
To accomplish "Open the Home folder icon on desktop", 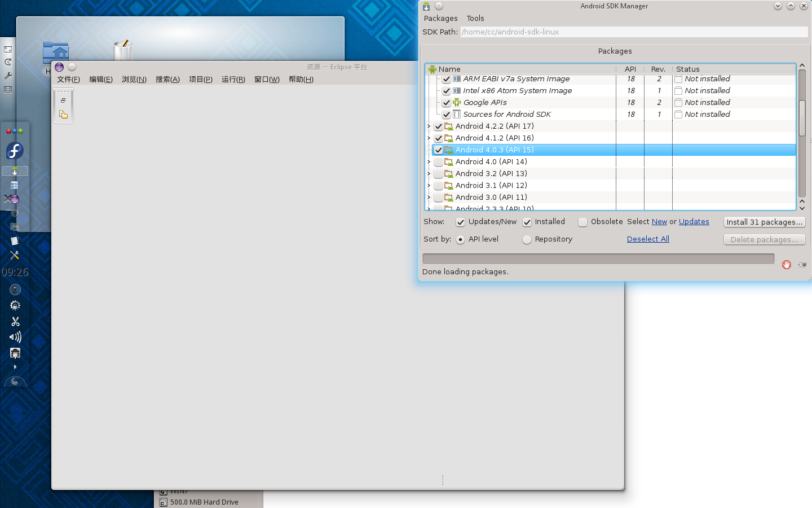I will 56,52.
